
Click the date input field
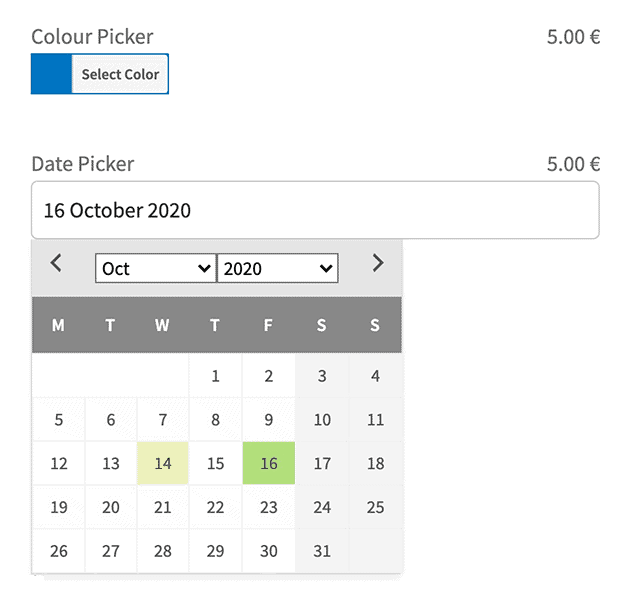(315, 210)
